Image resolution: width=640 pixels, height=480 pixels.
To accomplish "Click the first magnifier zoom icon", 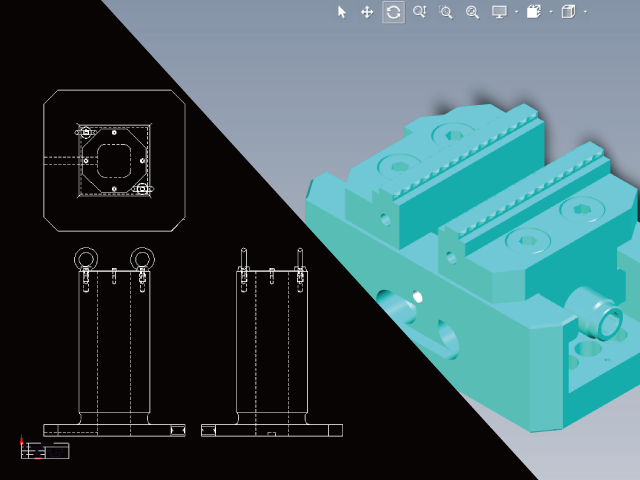I will click(420, 12).
